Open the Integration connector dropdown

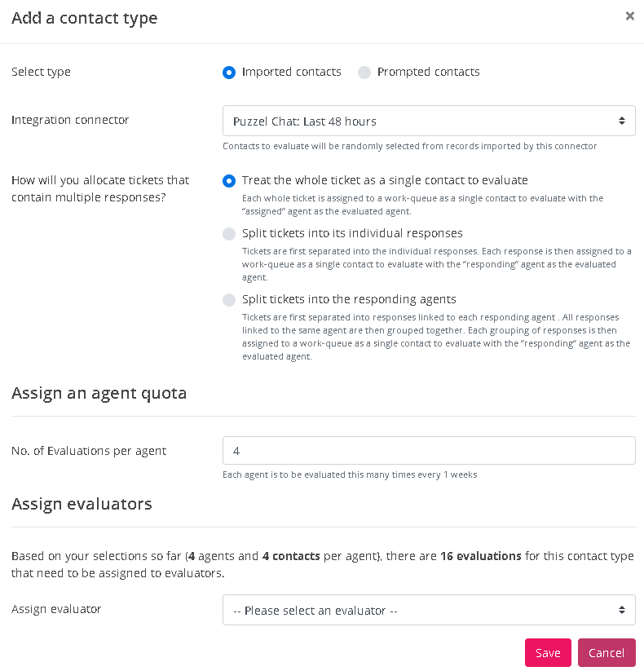pos(429,121)
